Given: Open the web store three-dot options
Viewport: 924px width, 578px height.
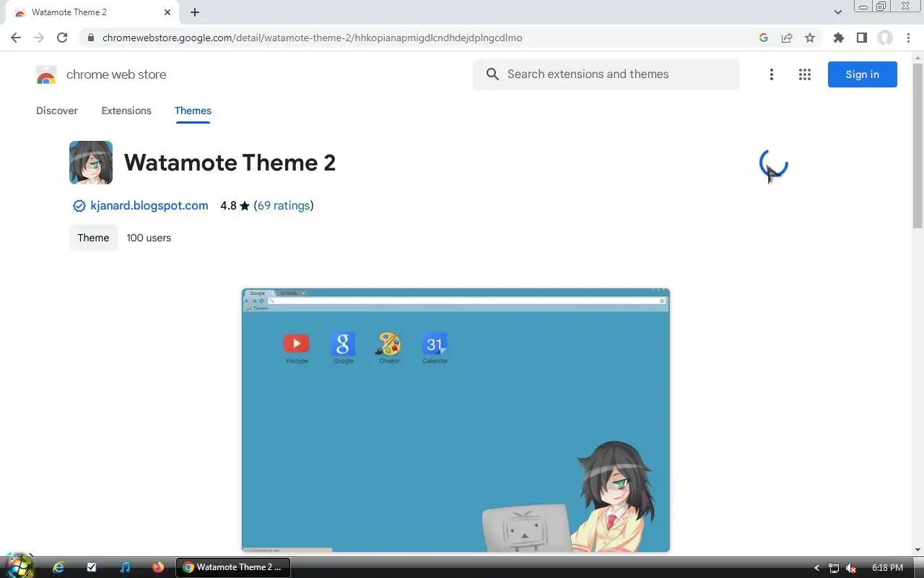Looking at the screenshot, I should (771, 74).
